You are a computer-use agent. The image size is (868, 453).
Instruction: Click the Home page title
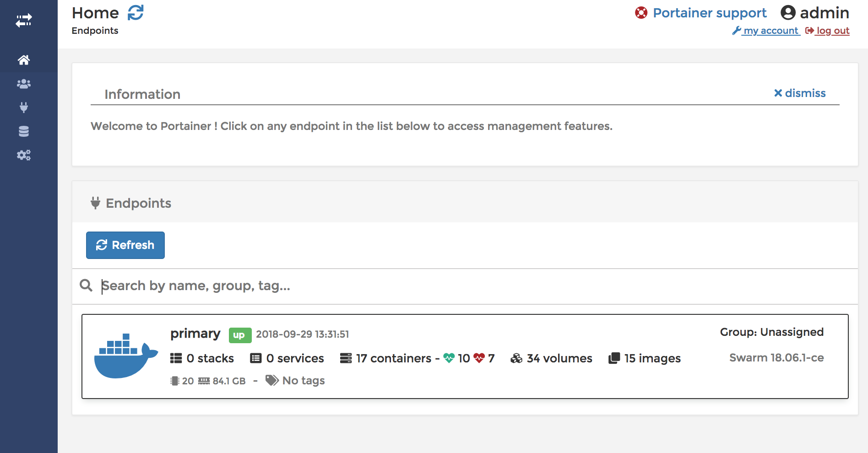coord(95,13)
